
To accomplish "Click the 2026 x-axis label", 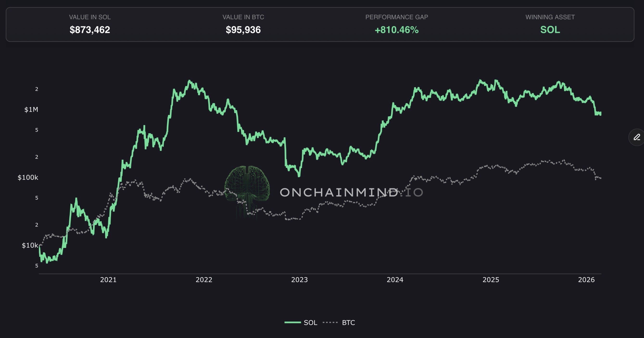I will (x=586, y=280).
